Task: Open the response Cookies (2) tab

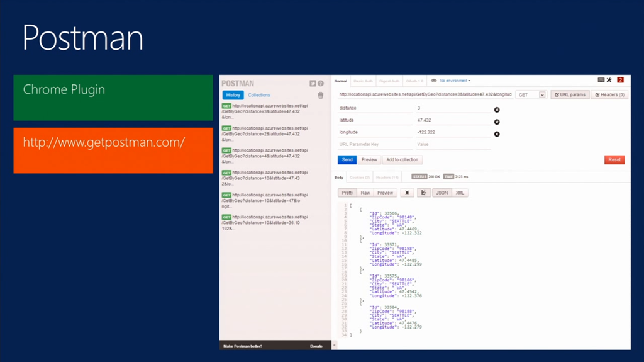Action: tap(359, 178)
